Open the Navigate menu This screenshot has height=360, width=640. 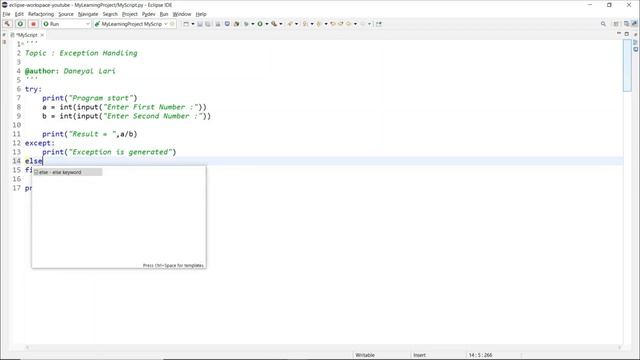tap(88, 14)
